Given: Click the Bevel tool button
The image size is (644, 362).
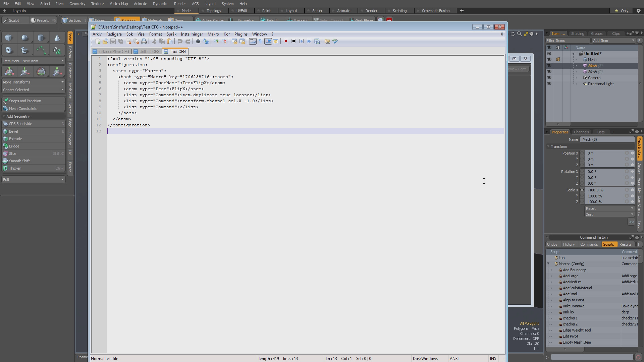Looking at the screenshot, I should pos(14,131).
